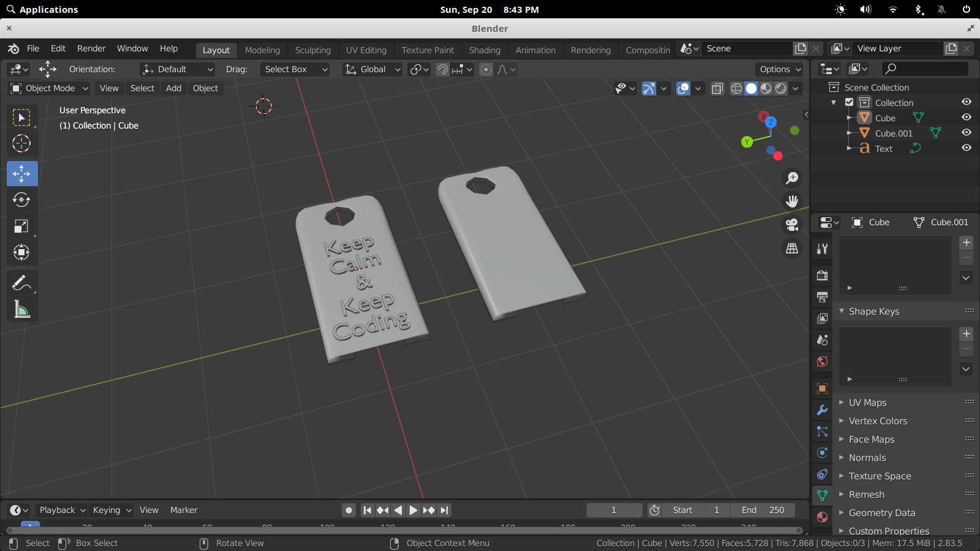Image resolution: width=980 pixels, height=551 pixels.
Task: Activate the 3D Cursor tool
Action: pyautogui.click(x=21, y=143)
